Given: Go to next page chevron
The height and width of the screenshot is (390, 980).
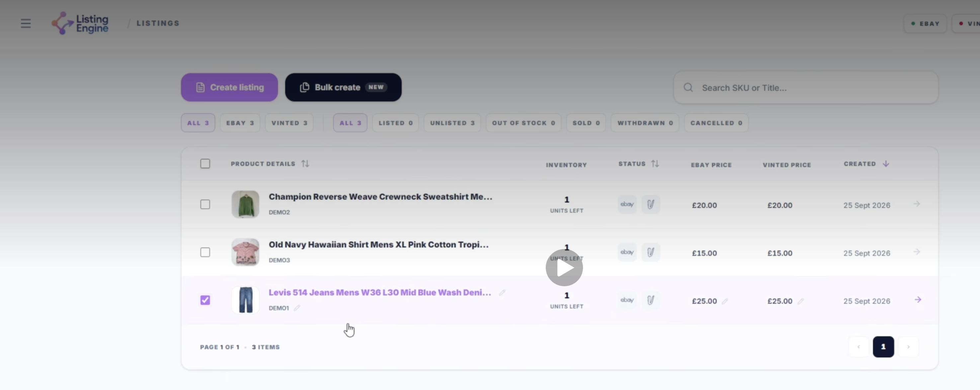Looking at the screenshot, I should click(x=908, y=347).
